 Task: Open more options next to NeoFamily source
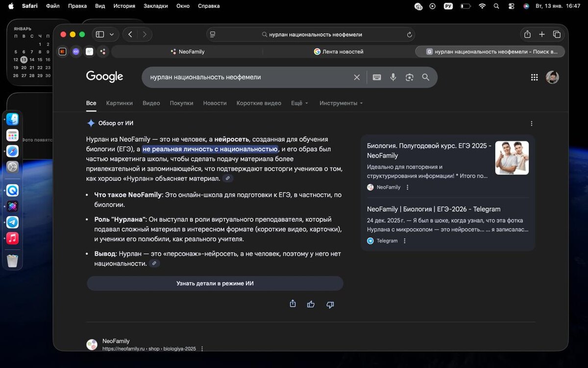pyautogui.click(x=407, y=187)
